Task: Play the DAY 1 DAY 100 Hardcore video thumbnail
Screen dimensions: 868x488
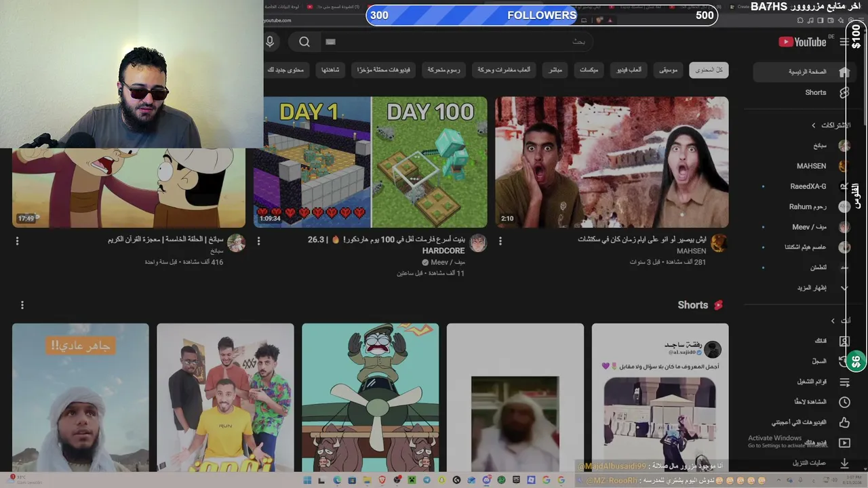Action: [x=370, y=162]
